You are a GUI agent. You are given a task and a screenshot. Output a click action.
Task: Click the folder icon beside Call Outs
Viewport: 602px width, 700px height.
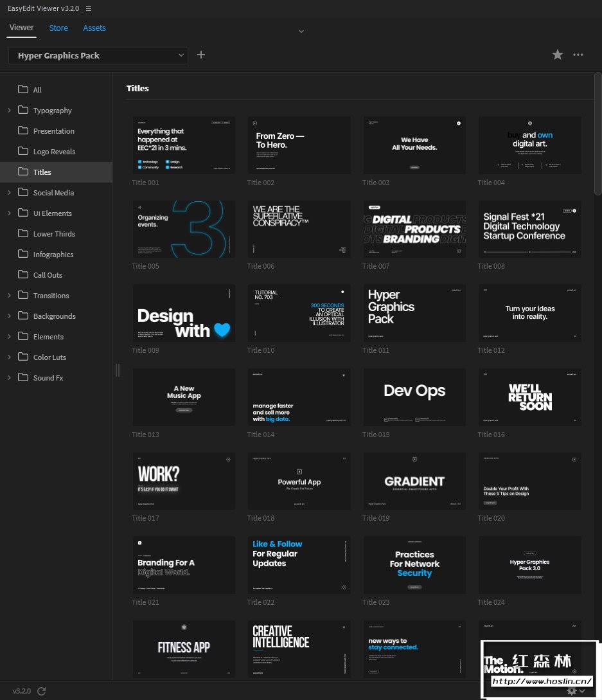tap(22, 274)
